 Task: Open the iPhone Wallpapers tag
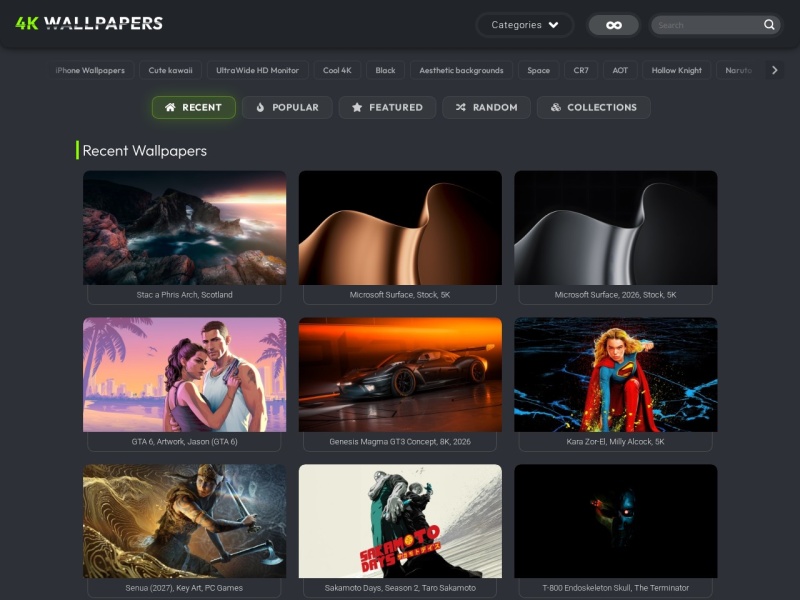(90, 70)
